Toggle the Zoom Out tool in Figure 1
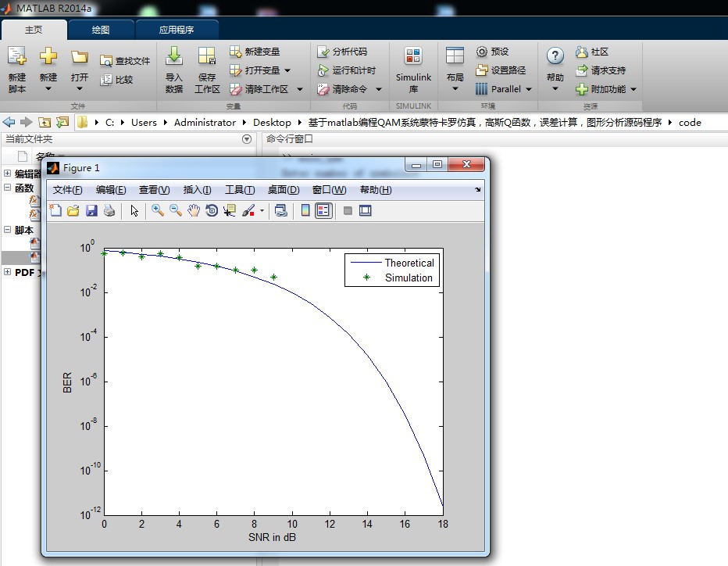Screen dimensions: 728x566 [x=176, y=210]
